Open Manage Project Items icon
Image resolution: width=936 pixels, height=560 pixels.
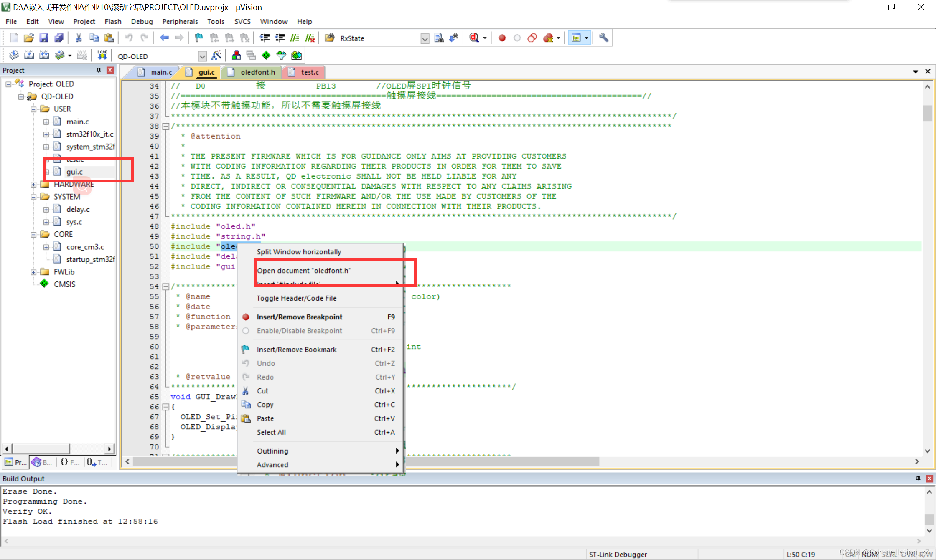(236, 55)
